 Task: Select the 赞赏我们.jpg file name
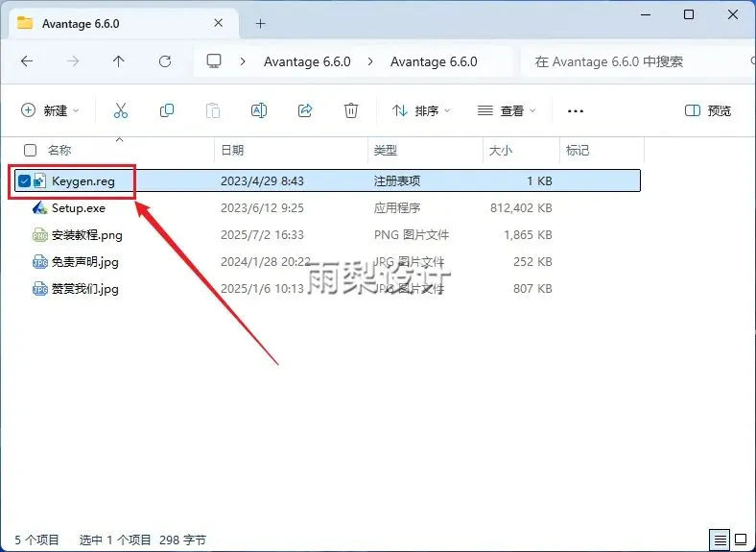click(84, 289)
